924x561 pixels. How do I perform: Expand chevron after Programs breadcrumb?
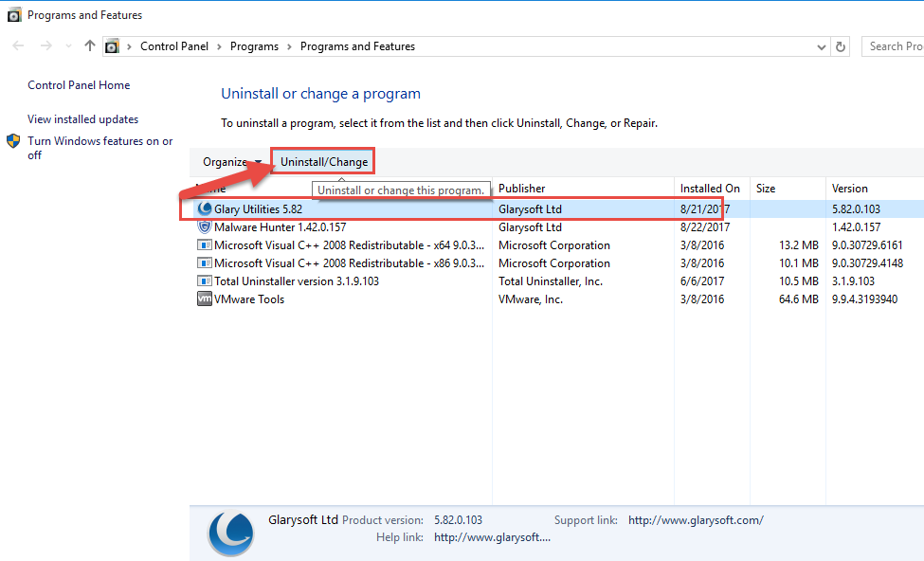pyautogui.click(x=289, y=46)
